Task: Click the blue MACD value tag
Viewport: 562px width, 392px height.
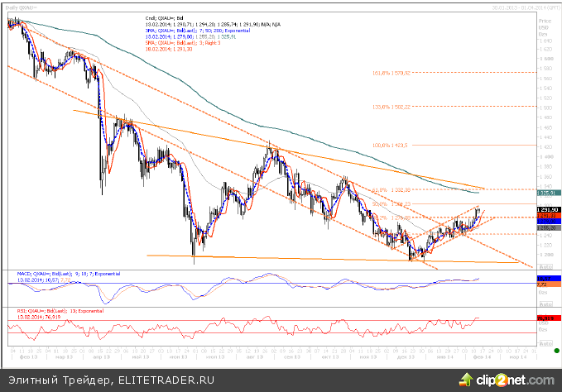Action: pos(545,279)
